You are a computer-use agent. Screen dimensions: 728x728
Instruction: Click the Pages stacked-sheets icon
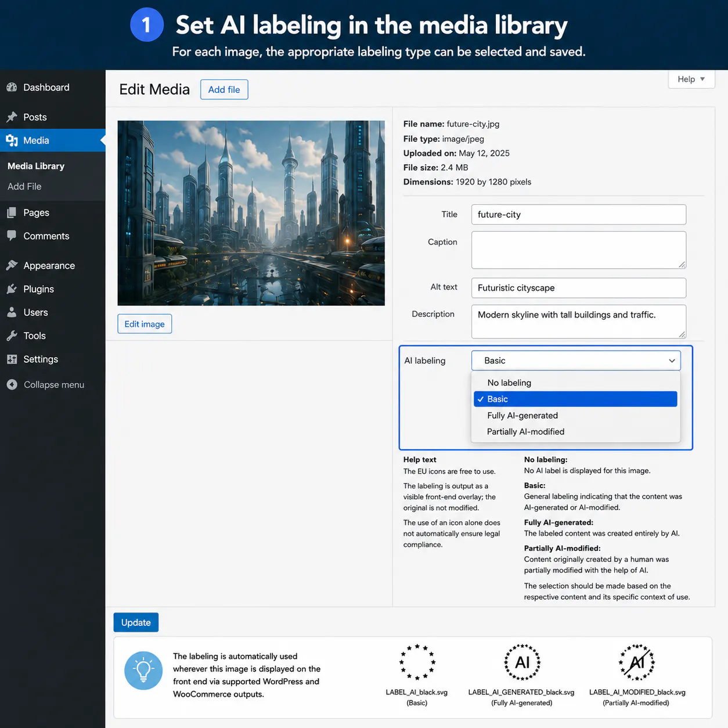tap(12, 212)
